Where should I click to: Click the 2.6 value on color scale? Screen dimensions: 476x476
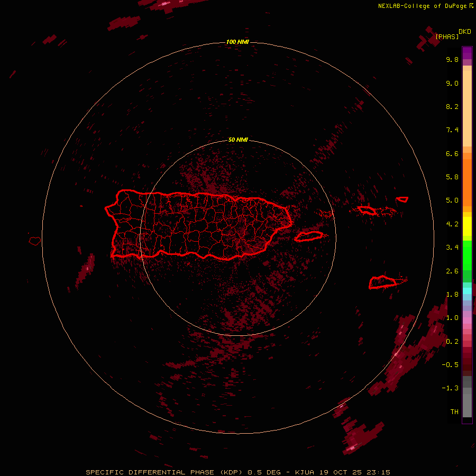pyautogui.click(x=452, y=271)
